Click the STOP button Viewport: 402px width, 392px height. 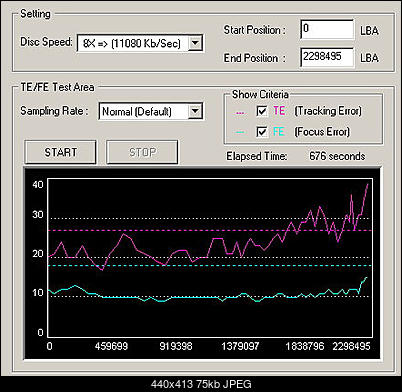coord(142,152)
